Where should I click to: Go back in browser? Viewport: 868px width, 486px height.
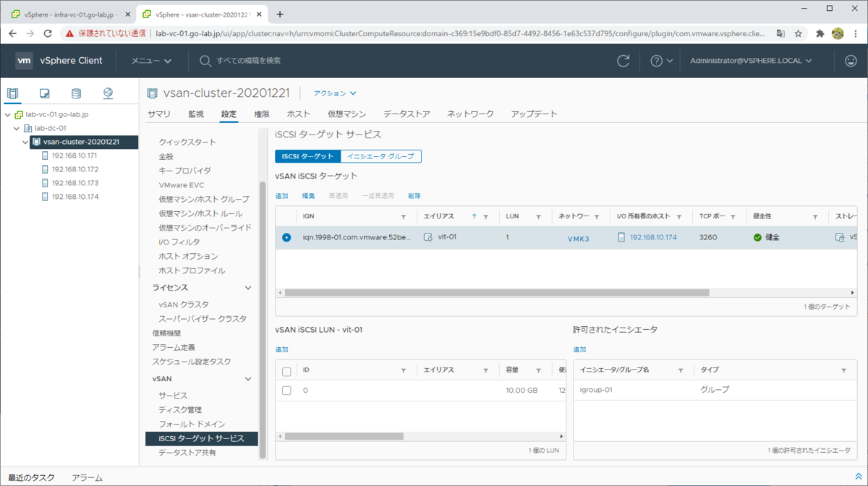12,33
